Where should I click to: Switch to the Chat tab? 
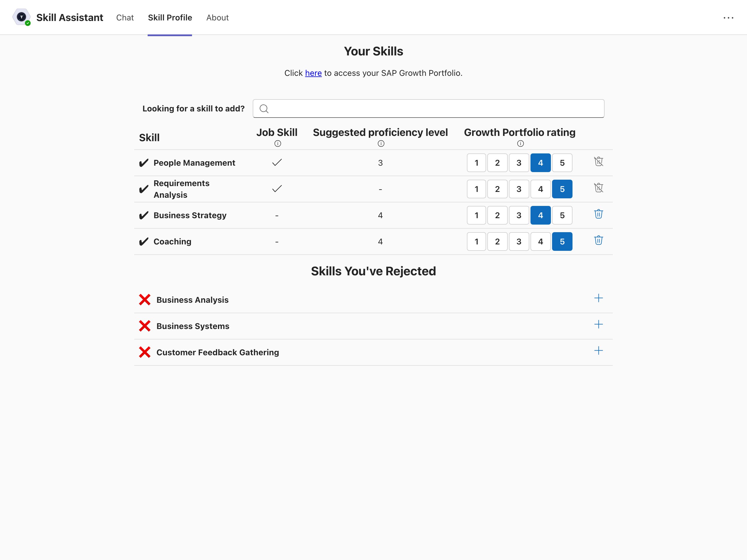click(x=125, y=17)
